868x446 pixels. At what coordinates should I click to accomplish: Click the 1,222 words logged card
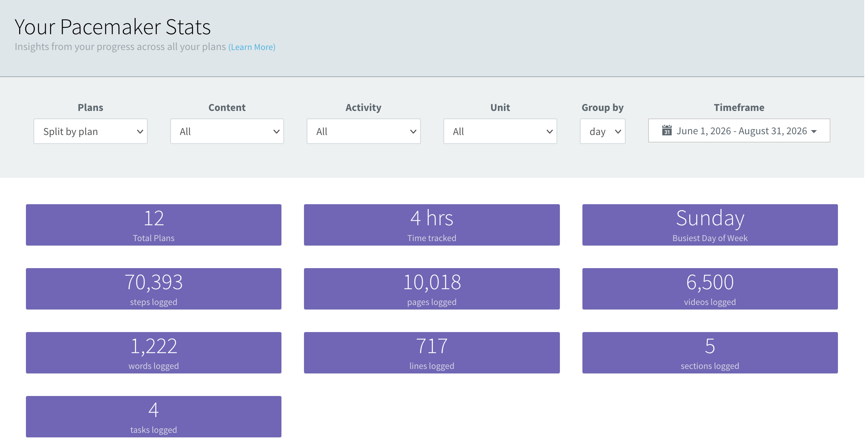(x=154, y=353)
